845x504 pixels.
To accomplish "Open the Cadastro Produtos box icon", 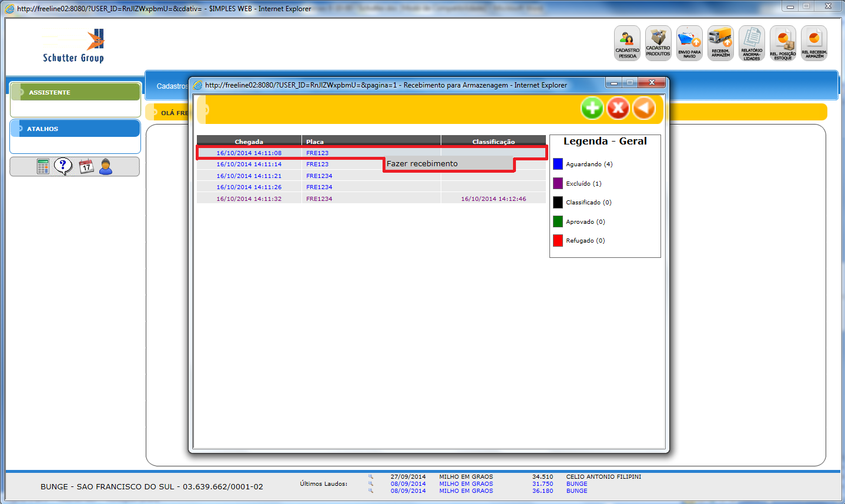I will tap(658, 43).
